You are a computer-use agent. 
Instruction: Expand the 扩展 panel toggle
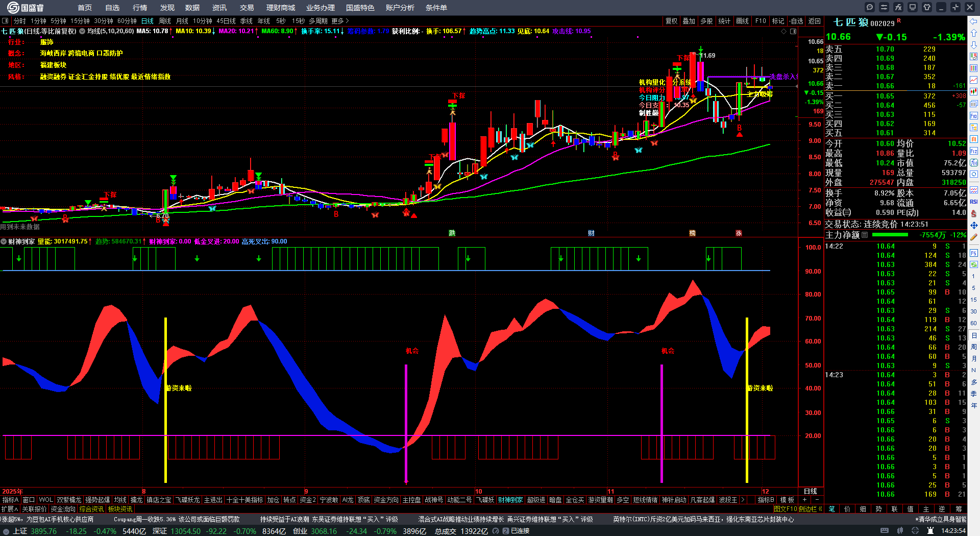10,509
